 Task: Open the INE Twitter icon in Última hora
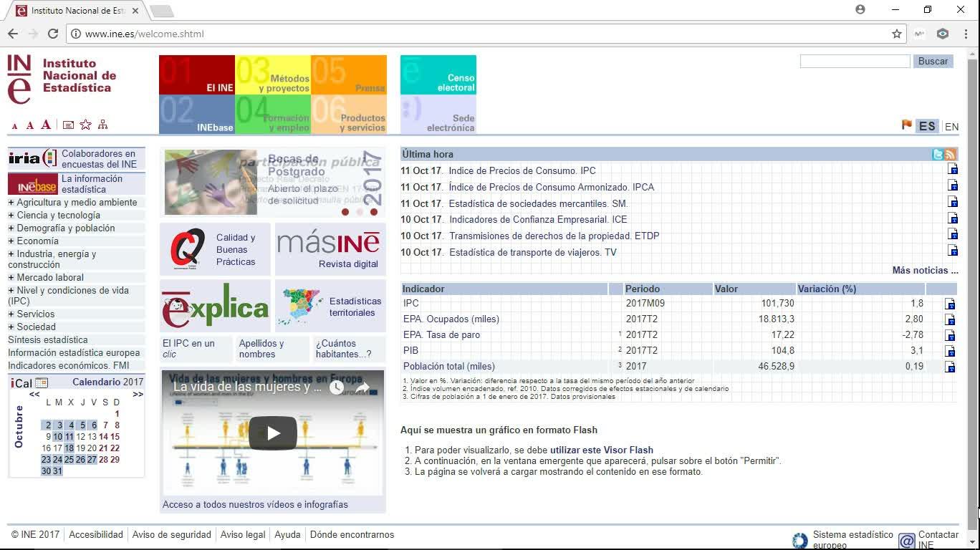pos(938,154)
